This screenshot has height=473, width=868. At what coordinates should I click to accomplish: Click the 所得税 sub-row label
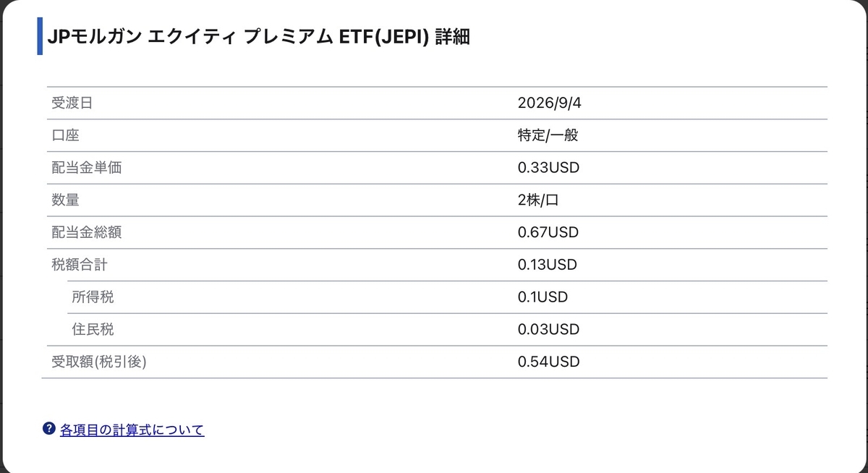(x=93, y=297)
